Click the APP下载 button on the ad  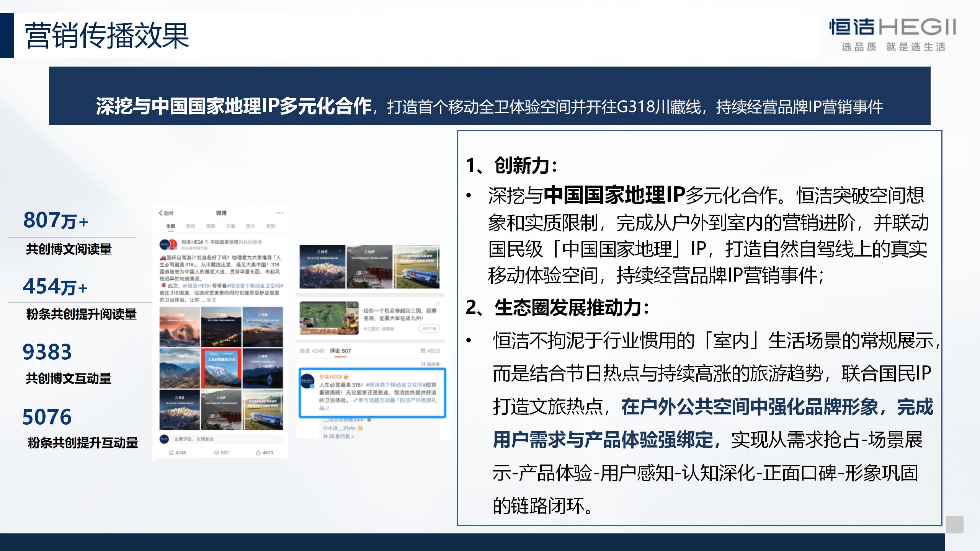(x=429, y=329)
